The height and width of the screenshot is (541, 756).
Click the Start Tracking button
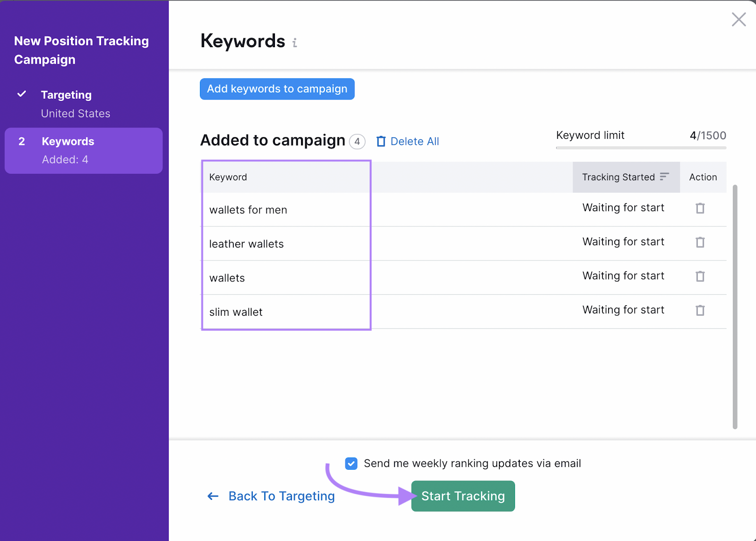coord(463,496)
